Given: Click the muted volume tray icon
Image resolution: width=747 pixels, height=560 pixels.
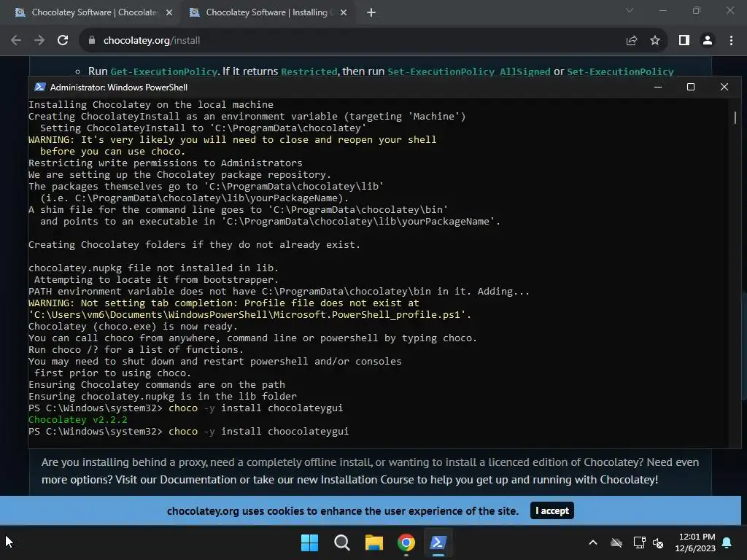Looking at the screenshot, I should click(658, 542).
